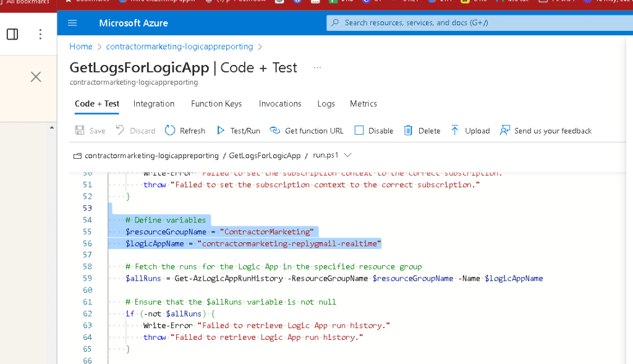Click Send us your feedback

pos(553,131)
